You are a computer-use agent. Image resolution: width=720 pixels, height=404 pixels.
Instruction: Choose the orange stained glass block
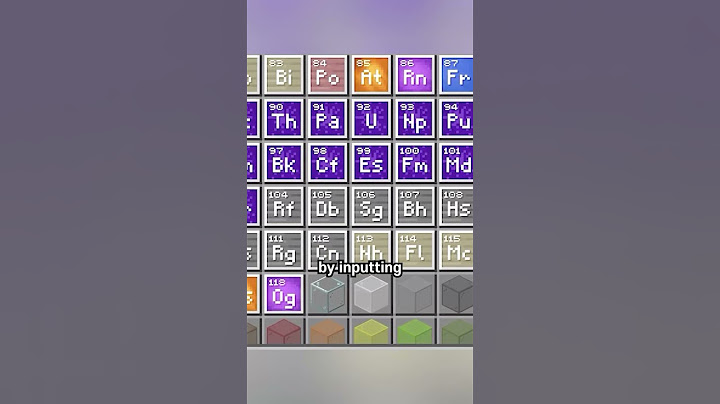tap(327, 332)
